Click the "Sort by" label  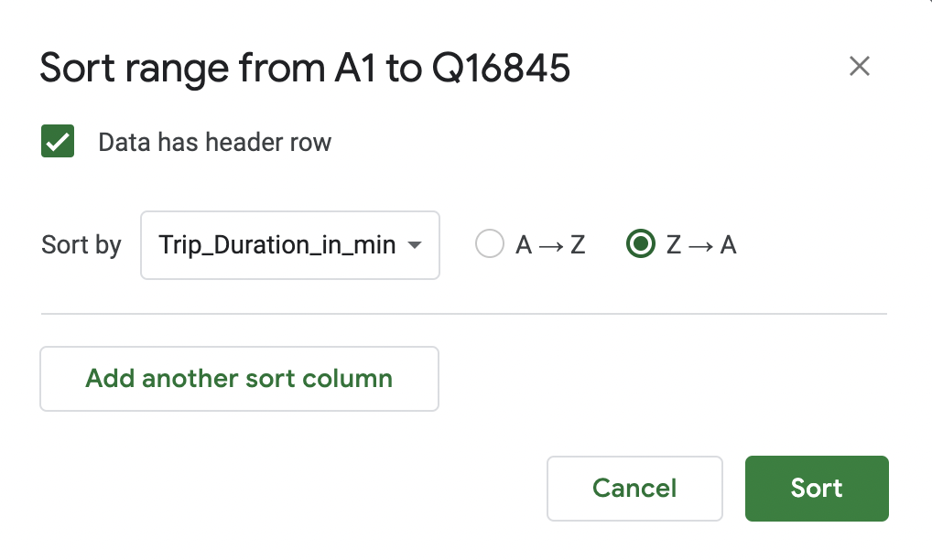(x=81, y=245)
